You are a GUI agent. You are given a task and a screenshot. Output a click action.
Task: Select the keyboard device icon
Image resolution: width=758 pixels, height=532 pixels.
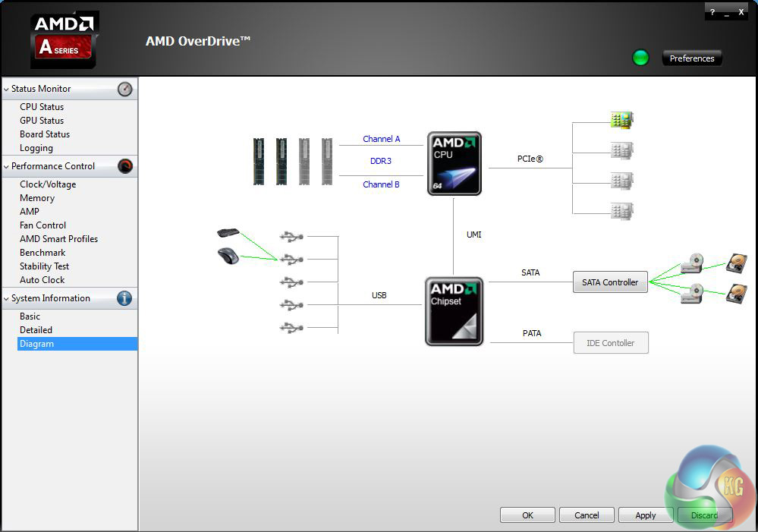(228, 233)
